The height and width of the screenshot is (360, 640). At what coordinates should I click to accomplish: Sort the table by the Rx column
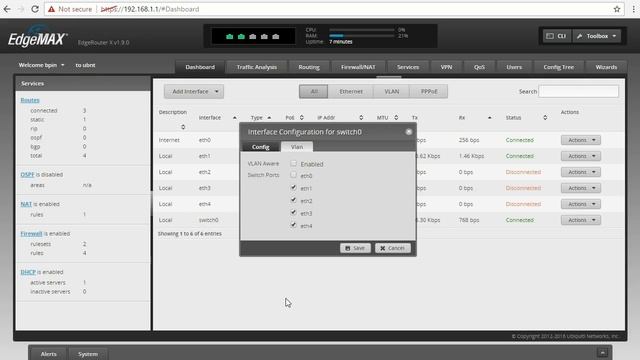tap(489, 118)
